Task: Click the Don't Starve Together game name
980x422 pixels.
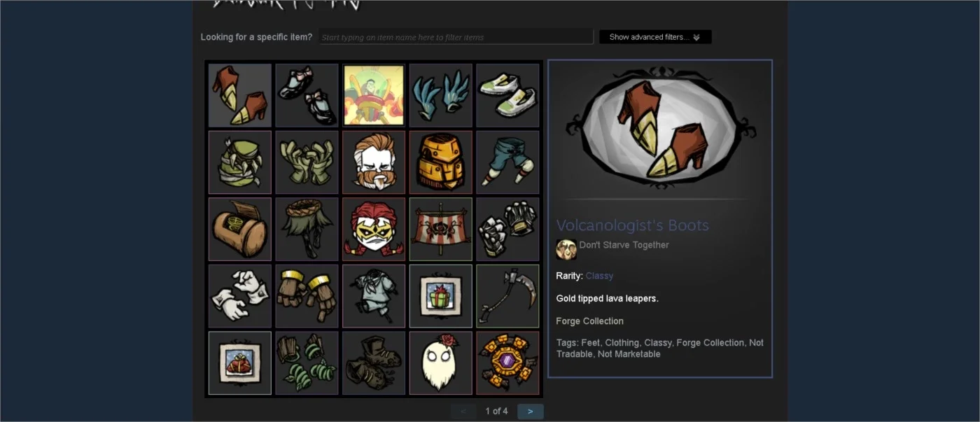Action: point(624,245)
